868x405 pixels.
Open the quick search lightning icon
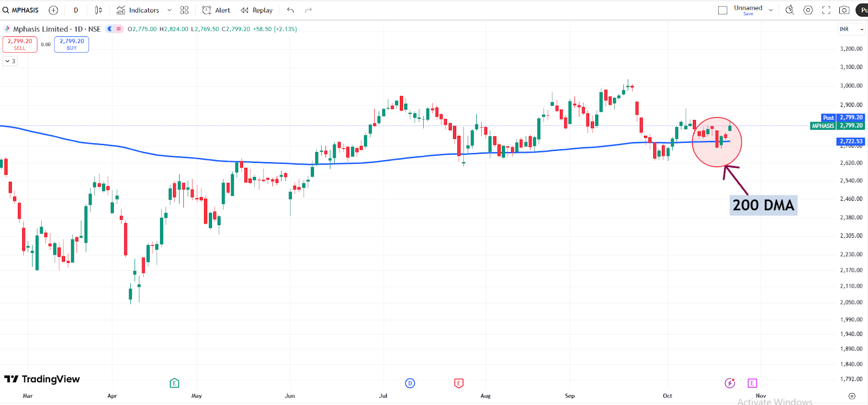(x=790, y=10)
